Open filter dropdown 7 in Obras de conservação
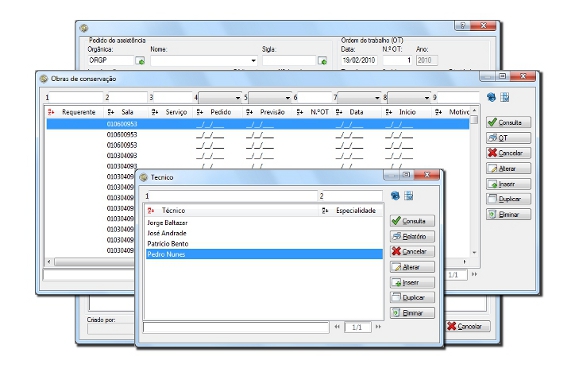 pos(359,98)
